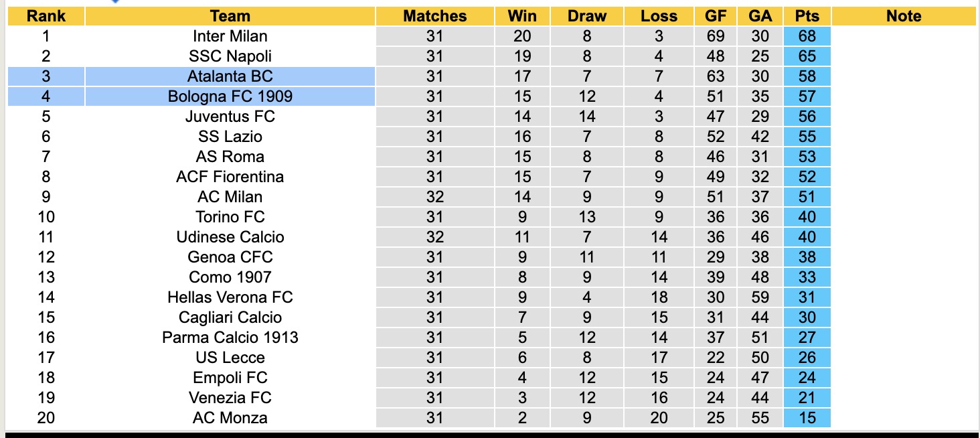This screenshot has width=980, height=438.
Task: Open the Inter Milan team name
Action: point(230,36)
